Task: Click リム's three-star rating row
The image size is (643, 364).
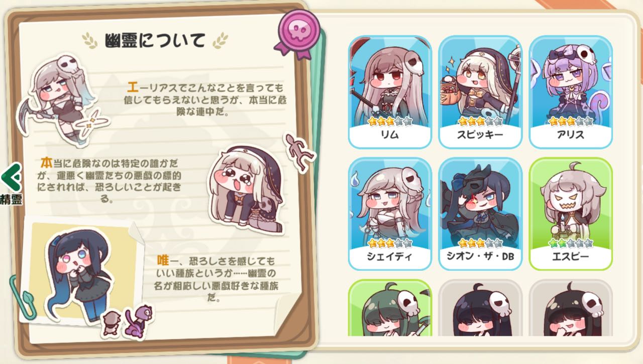Action: tap(390, 122)
